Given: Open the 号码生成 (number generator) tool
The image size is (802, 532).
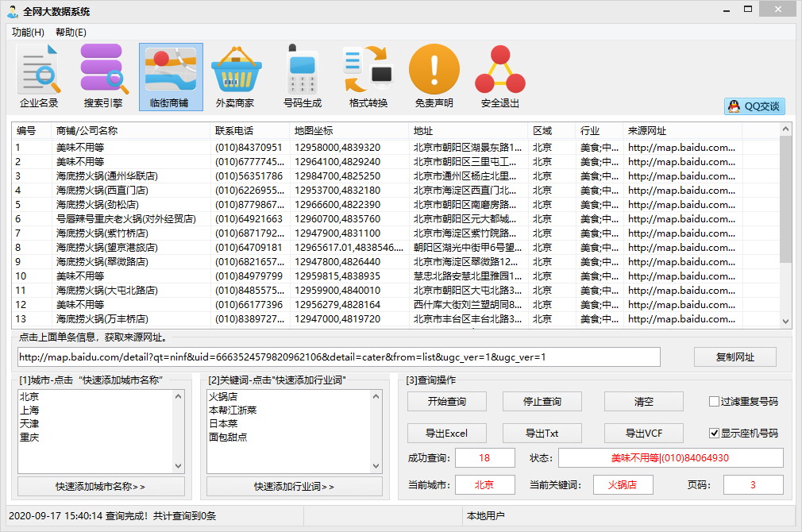Looking at the screenshot, I should tap(302, 76).
